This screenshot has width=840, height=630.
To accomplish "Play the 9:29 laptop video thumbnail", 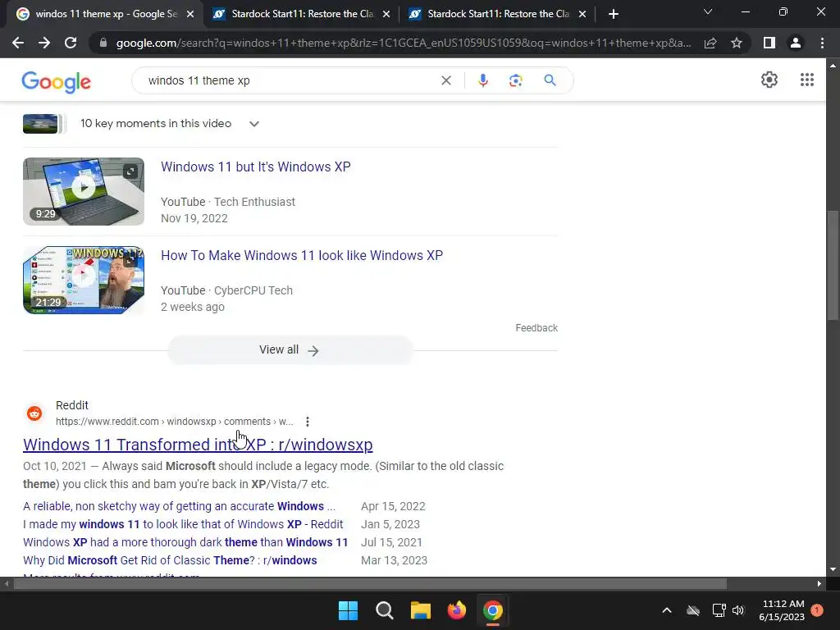I will tap(84, 191).
